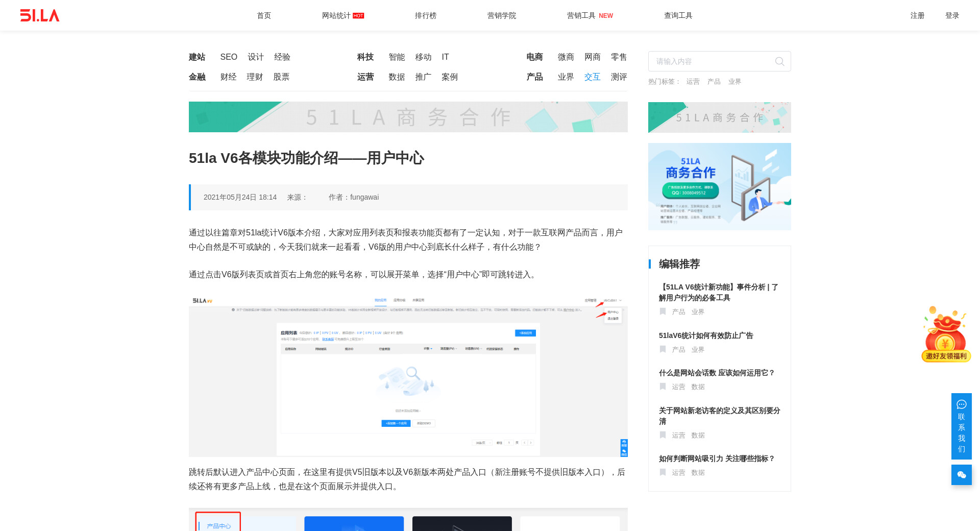The width and height of the screenshot is (980, 531).
Task: Click bookmark icon under 51laV6统计如何有效防止广告
Action: 663,349
